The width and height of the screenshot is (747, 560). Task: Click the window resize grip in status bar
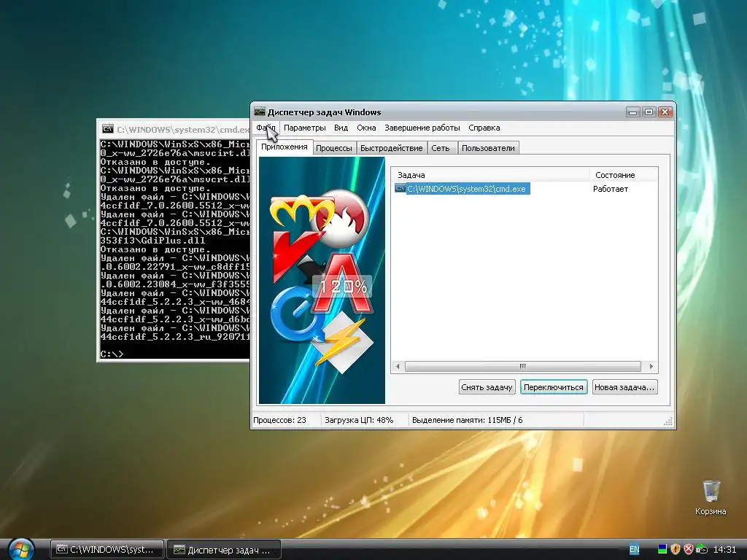click(x=668, y=421)
